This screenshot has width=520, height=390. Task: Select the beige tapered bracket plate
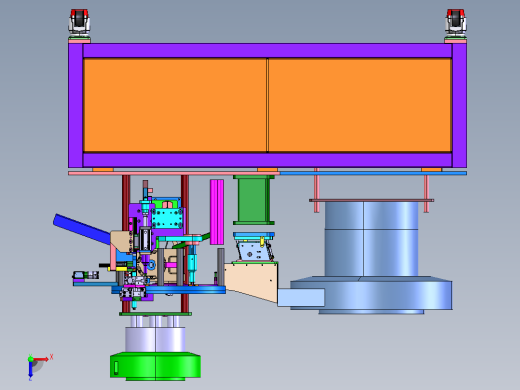pyautogui.click(x=252, y=282)
